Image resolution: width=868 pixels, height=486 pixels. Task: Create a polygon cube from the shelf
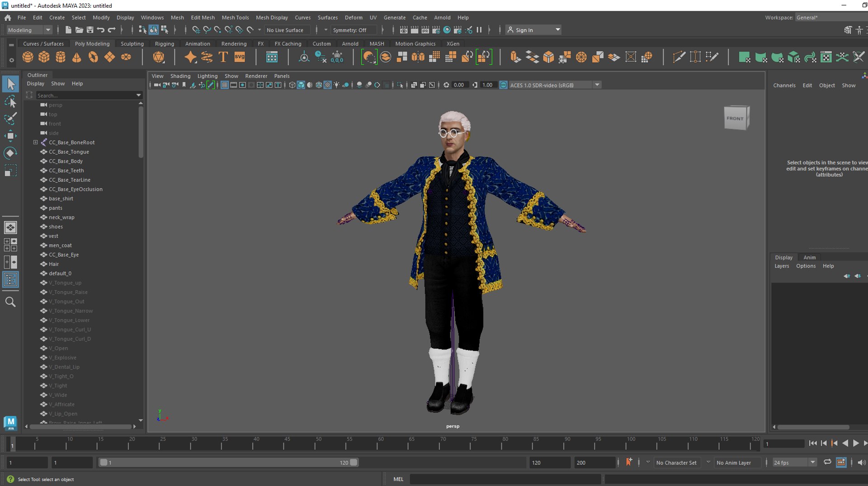(44, 57)
